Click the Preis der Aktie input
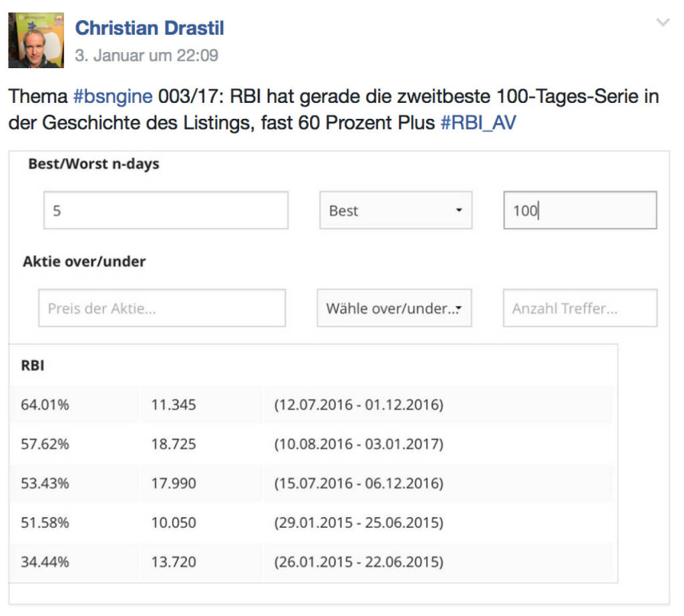The image size is (684, 616). tap(162, 308)
